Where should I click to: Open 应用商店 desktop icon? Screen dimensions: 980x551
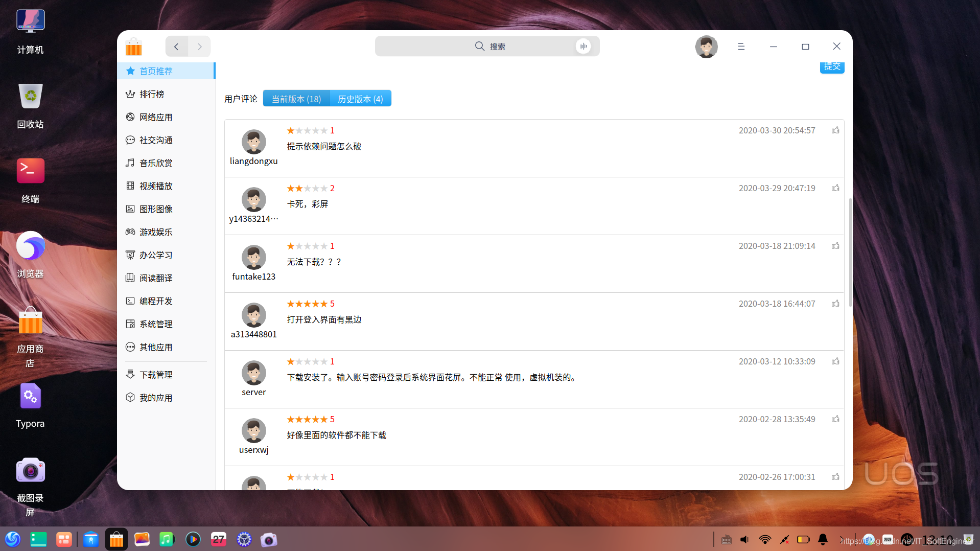30,337
